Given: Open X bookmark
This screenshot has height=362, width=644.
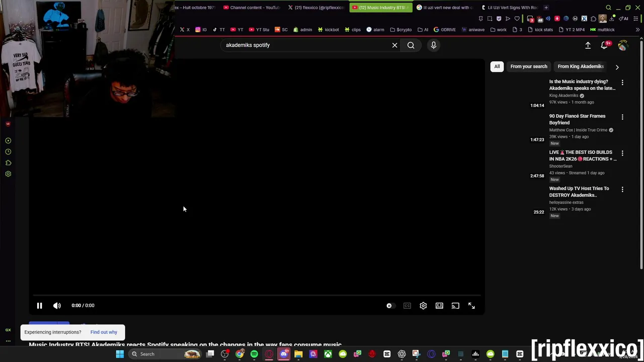Looking at the screenshot, I should [x=185, y=30].
